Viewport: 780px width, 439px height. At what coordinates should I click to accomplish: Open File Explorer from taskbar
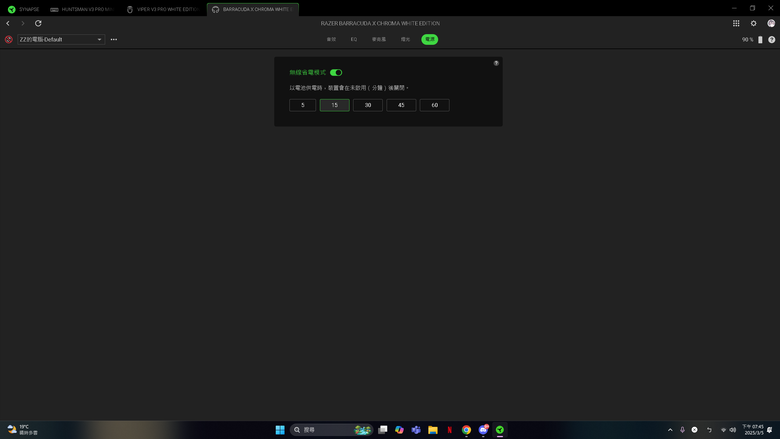(433, 430)
